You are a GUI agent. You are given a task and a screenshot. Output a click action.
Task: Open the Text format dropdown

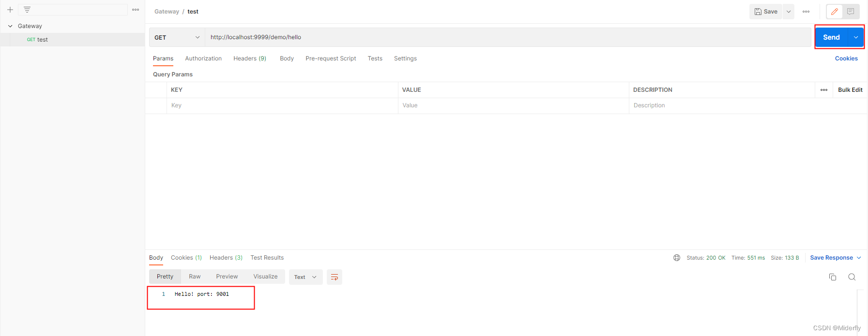305,277
